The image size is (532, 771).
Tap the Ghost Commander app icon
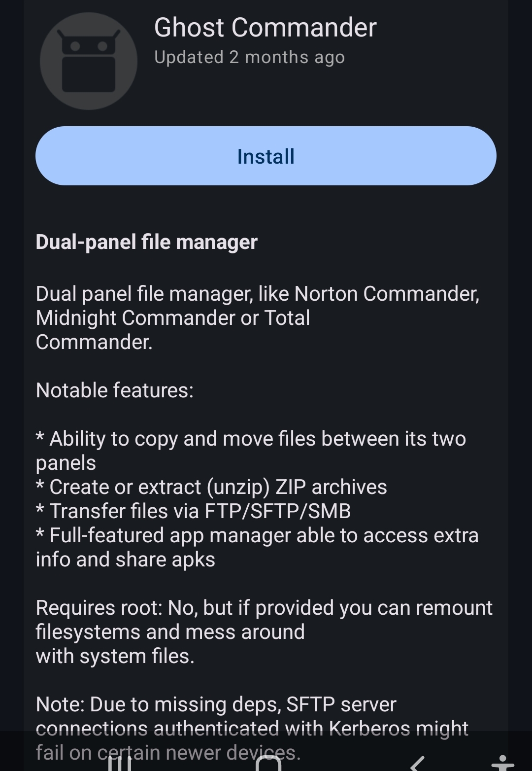coord(89,61)
